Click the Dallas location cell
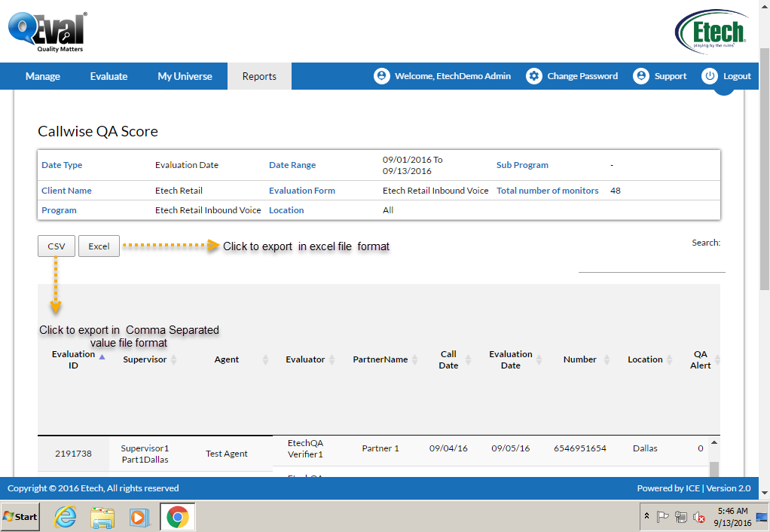Image resolution: width=770 pixels, height=532 pixels. (645, 448)
